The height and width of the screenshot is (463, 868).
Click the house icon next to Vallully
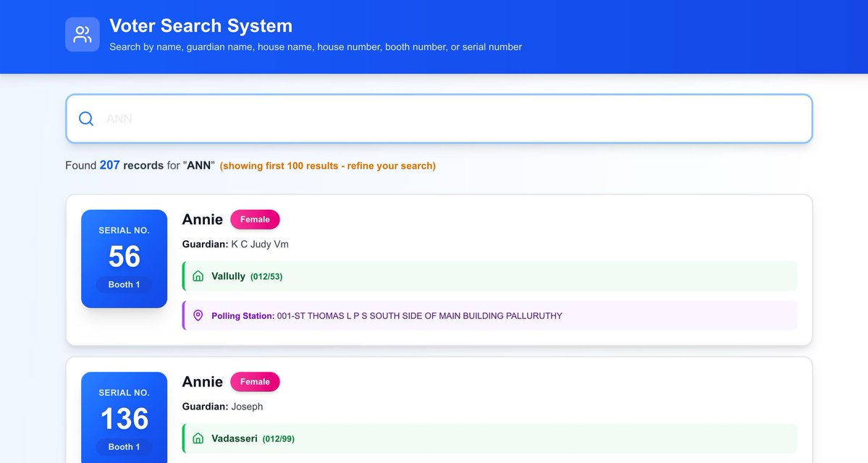tap(198, 276)
